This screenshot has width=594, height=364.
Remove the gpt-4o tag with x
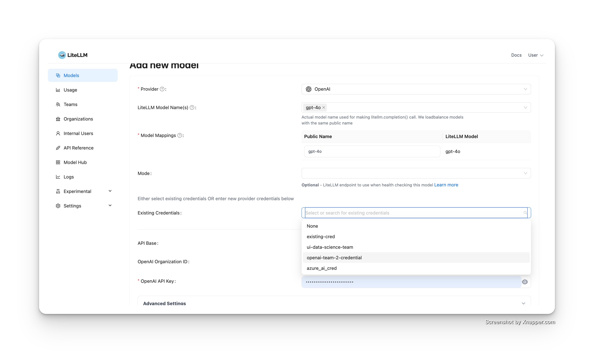pyautogui.click(x=324, y=108)
